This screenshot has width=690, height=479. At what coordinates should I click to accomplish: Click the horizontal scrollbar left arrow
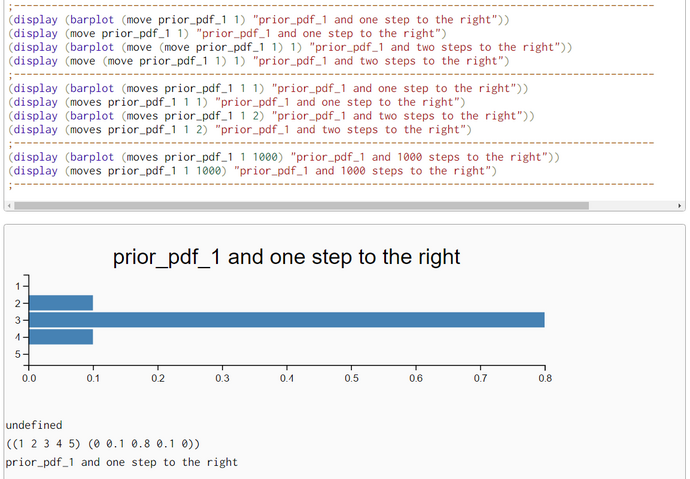[9, 206]
